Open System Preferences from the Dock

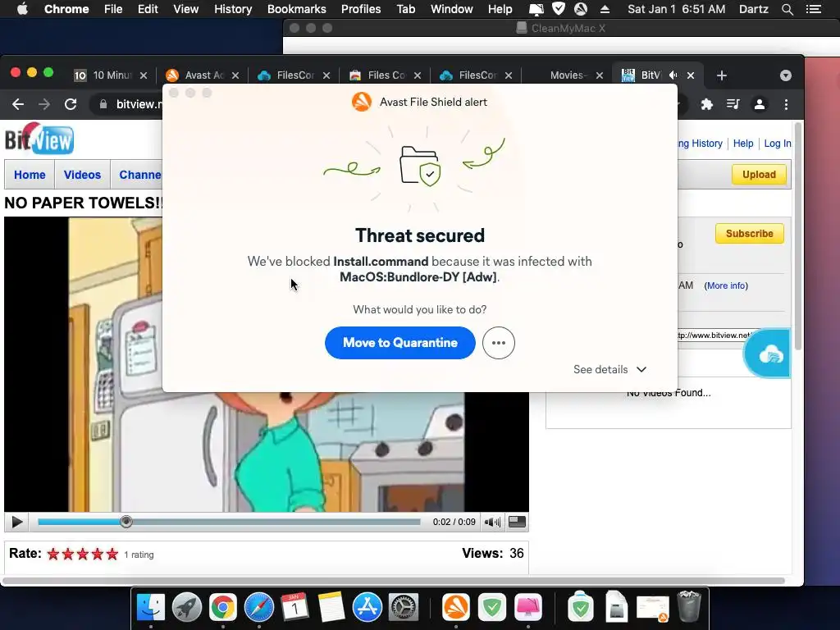point(404,608)
